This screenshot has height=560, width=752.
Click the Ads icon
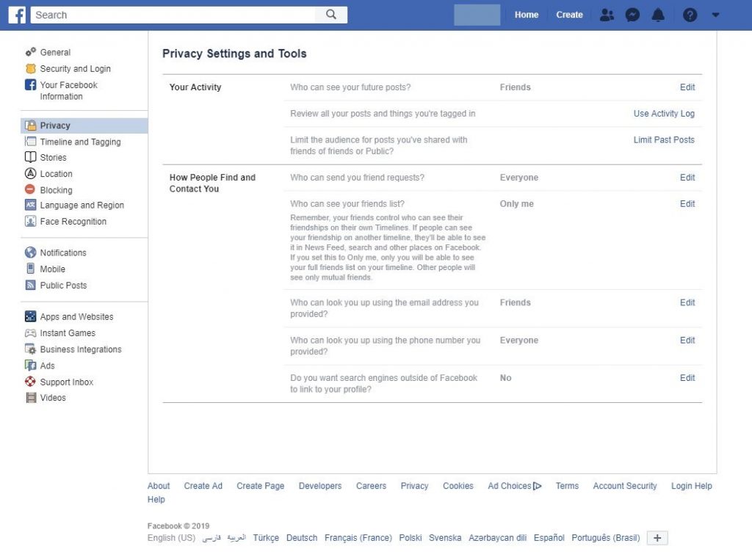point(31,366)
